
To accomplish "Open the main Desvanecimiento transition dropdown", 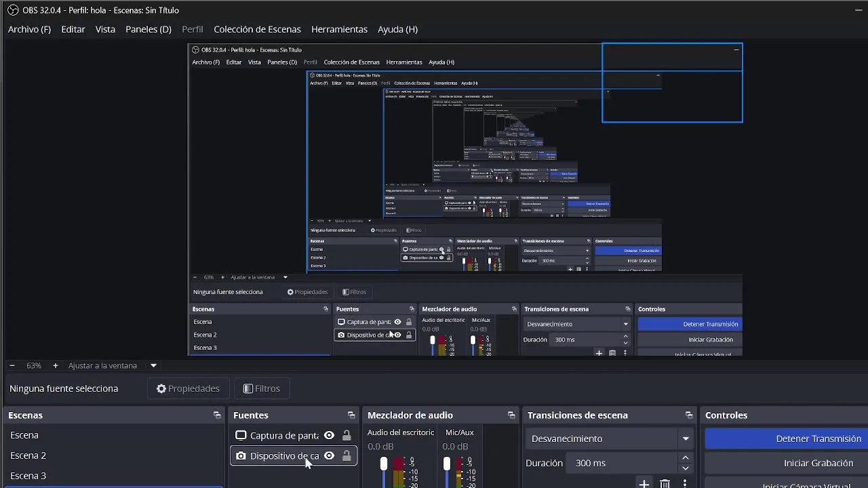I will pyautogui.click(x=611, y=439).
